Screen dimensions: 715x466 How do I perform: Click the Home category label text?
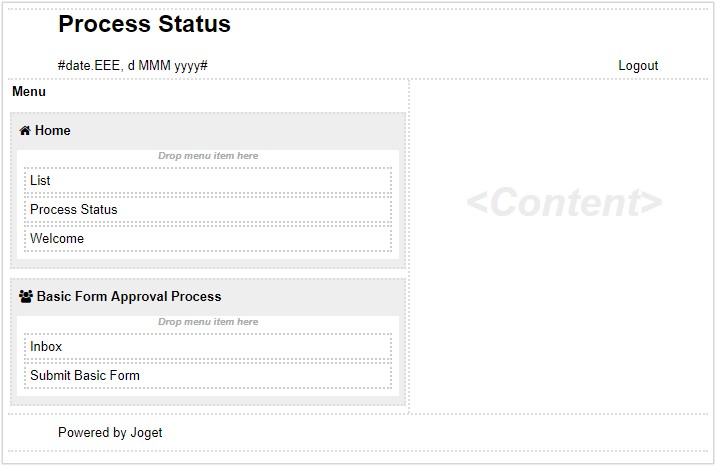[x=53, y=131]
